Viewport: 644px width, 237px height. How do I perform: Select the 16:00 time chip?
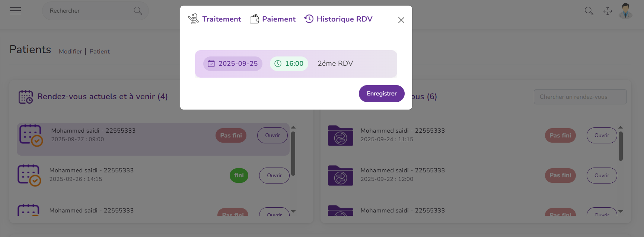tap(289, 64)
